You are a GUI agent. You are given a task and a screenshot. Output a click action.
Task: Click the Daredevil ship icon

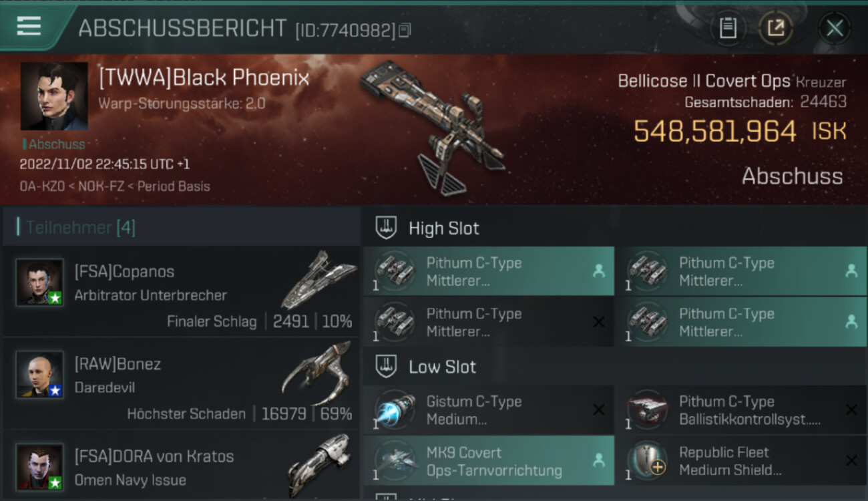[316, 374]
